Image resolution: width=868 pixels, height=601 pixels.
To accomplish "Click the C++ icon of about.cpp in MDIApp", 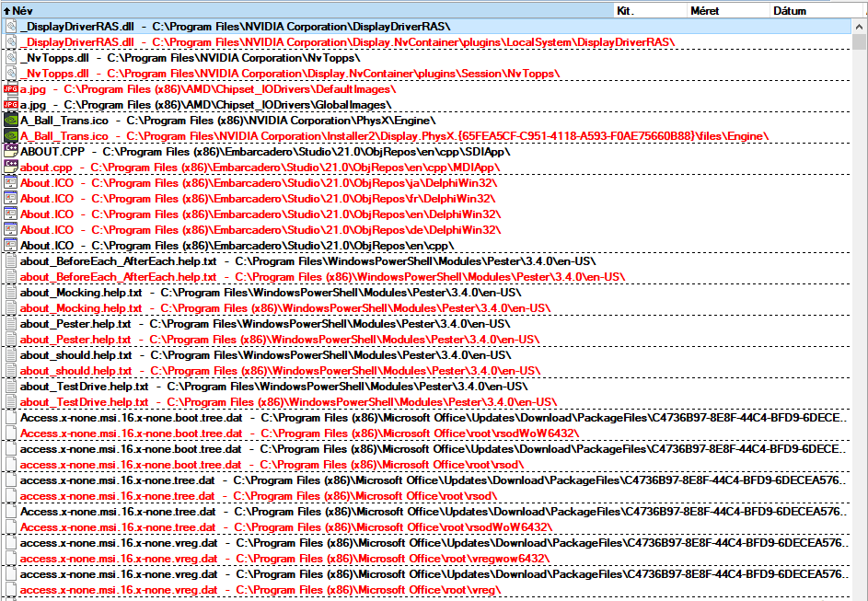I will point(10,167).
